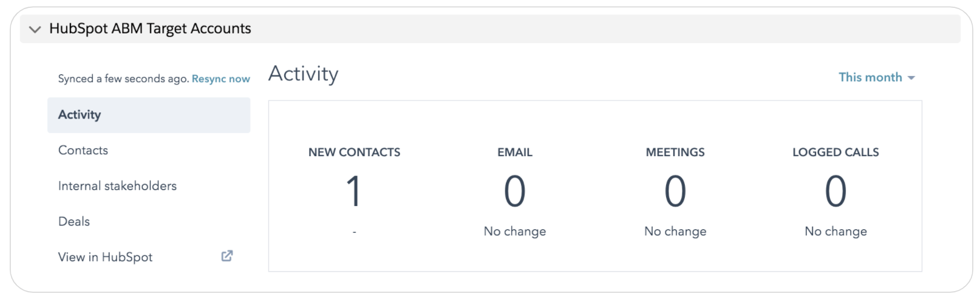Click the View in HubSpot link text
This screenshot has width=980, height=299.
(x=105, y=257)
